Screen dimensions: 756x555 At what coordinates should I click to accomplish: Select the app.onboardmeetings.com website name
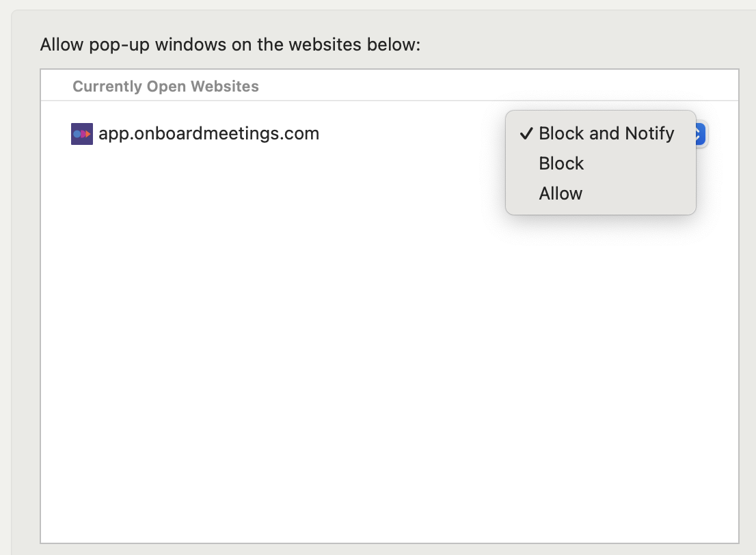[208, 133]
